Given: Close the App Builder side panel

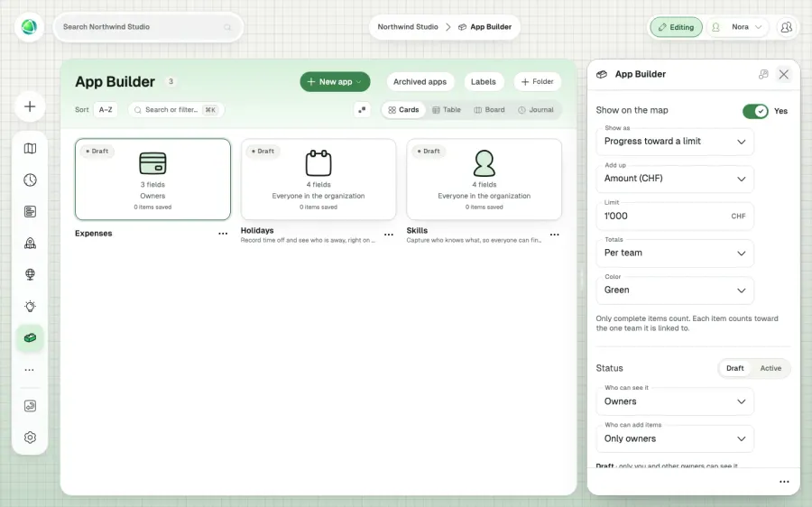Looking at the screenshot, I should (x=783, y=75).
